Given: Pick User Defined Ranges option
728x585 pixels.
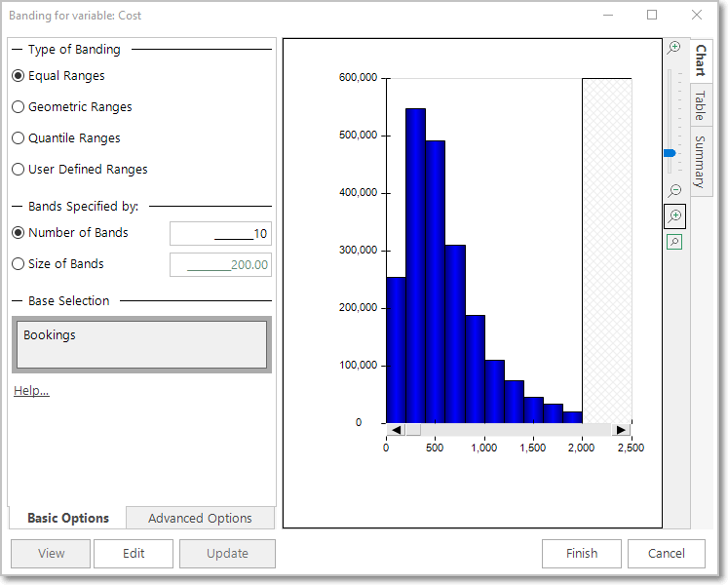Looking at the screenshot, I should [18, 170].
